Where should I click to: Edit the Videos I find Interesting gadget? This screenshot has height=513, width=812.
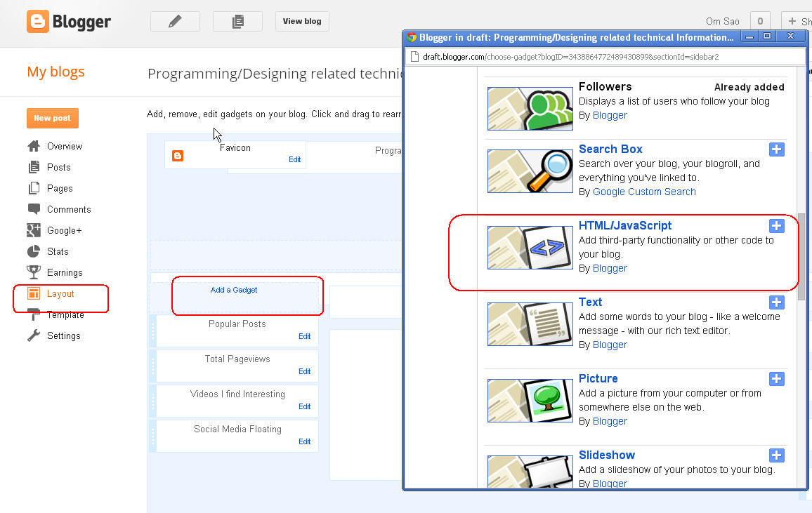coord(305,406)
